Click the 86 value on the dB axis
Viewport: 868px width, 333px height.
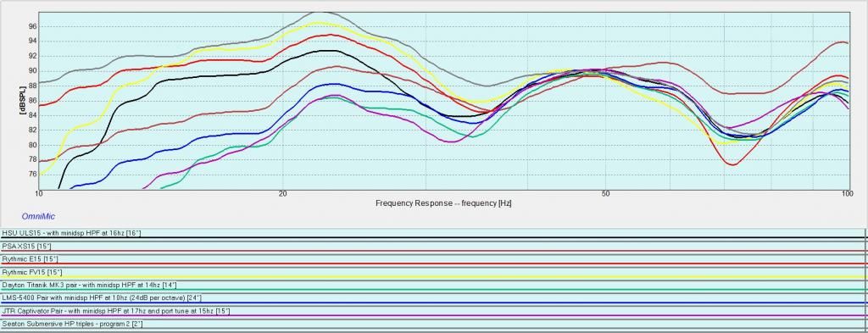click(x=33, y=101)
